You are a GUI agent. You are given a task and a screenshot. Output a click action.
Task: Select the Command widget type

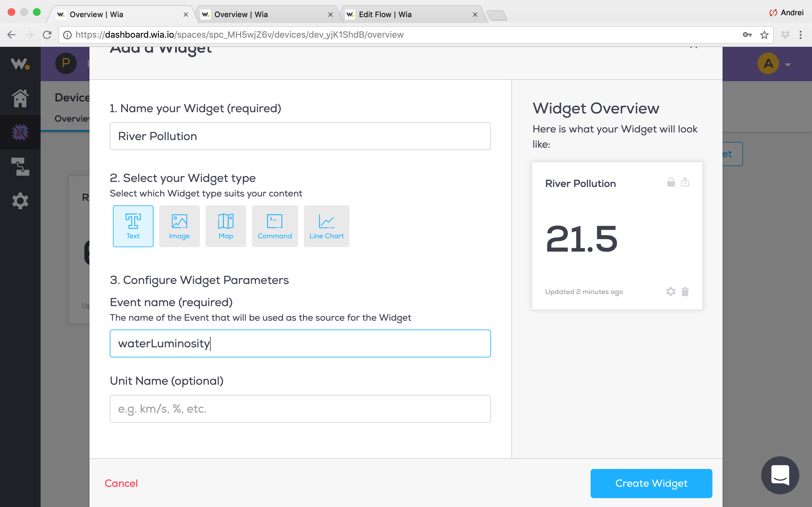click(x=274, y=226)
